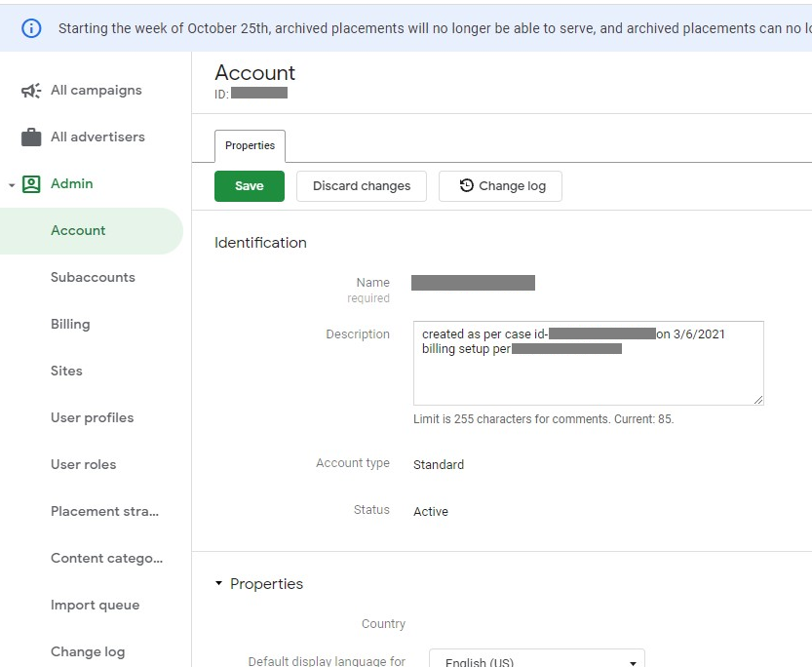Go to Billing in sidebar
Screen dimensions: 812x667
coord(70,324)
